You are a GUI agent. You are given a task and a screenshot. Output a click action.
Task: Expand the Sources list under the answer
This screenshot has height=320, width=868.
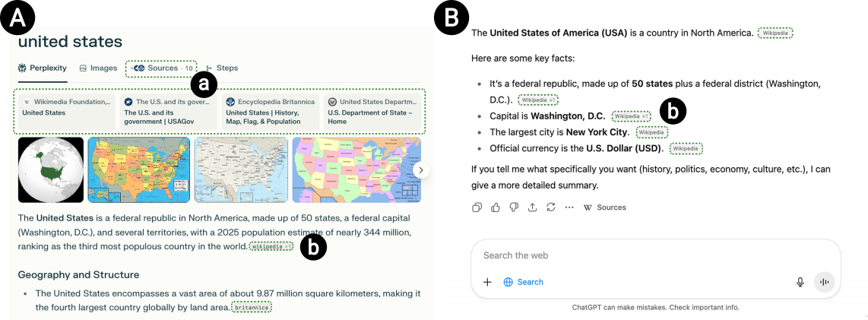coord(605,208)
